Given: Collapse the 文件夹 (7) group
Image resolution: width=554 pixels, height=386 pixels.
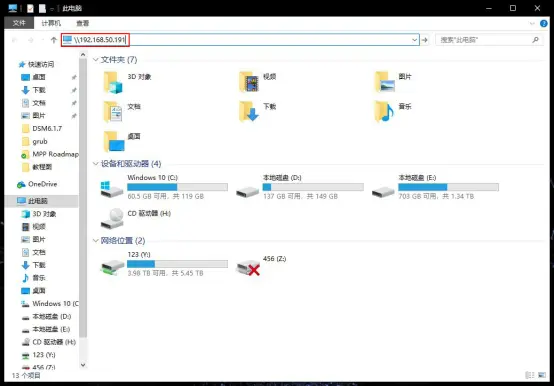Looking at the screenshot, I should point(95,60).
